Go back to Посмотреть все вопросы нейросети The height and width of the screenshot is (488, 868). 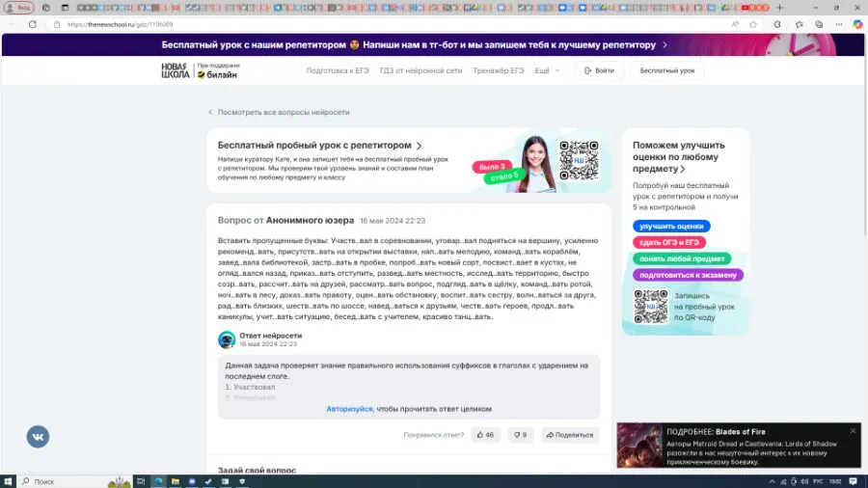tap(279, 112)
